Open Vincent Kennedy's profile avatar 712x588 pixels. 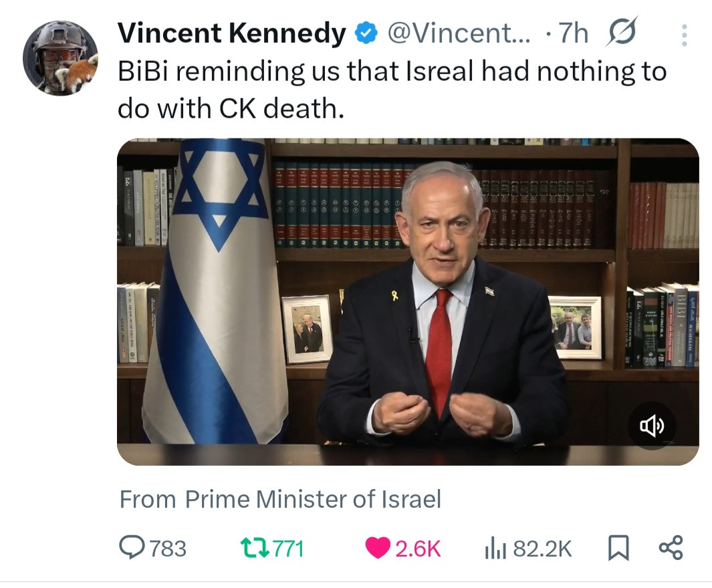tap(60, 58)
